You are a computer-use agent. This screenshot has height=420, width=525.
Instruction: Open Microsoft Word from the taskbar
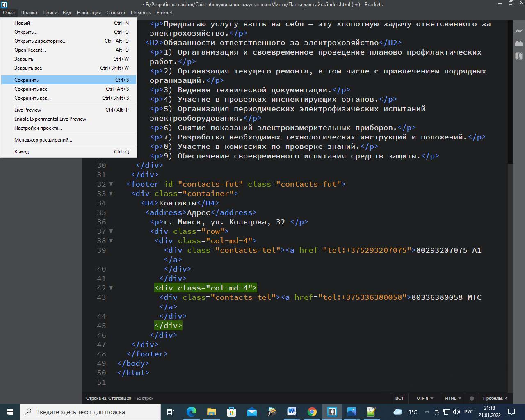tap(292, 412)
